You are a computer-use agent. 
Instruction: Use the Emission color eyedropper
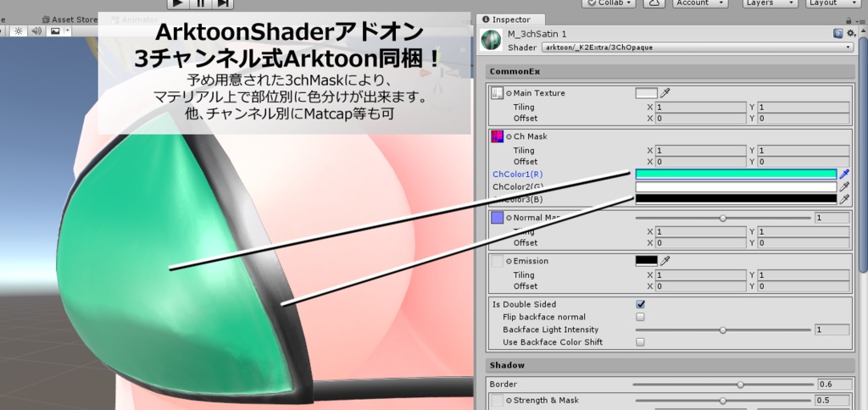coord(665,261)
